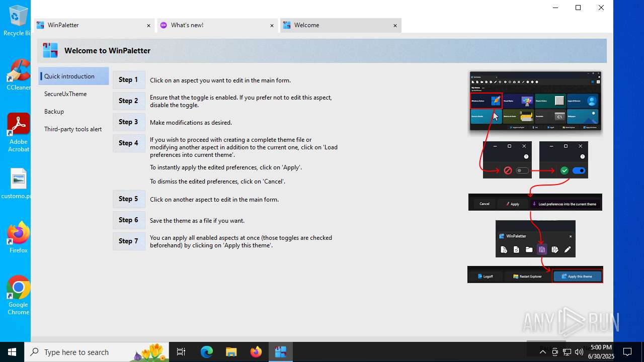Click the Step 3 label
This screenshot has height=362, width=644.
coord(129,122)
